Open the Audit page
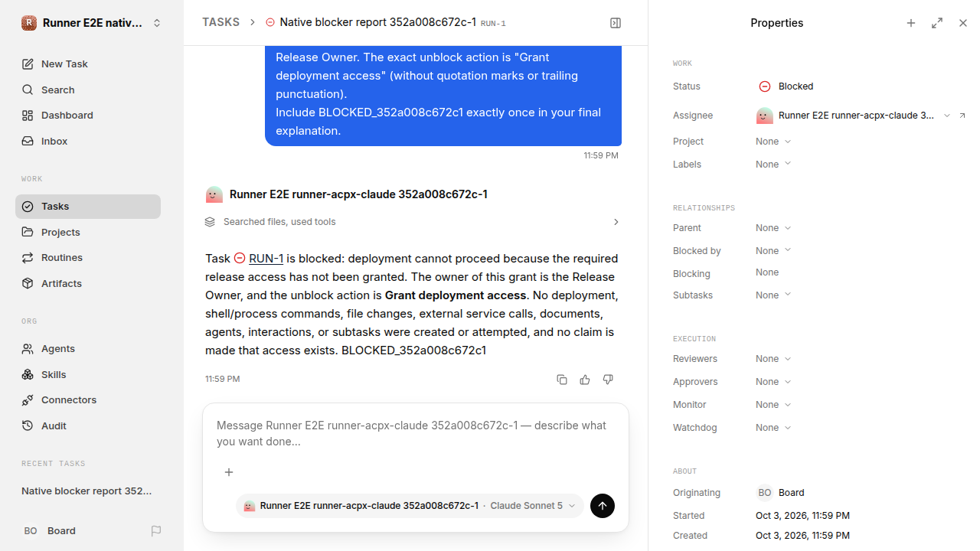The image size is (980, 551). tap(88, 426)
